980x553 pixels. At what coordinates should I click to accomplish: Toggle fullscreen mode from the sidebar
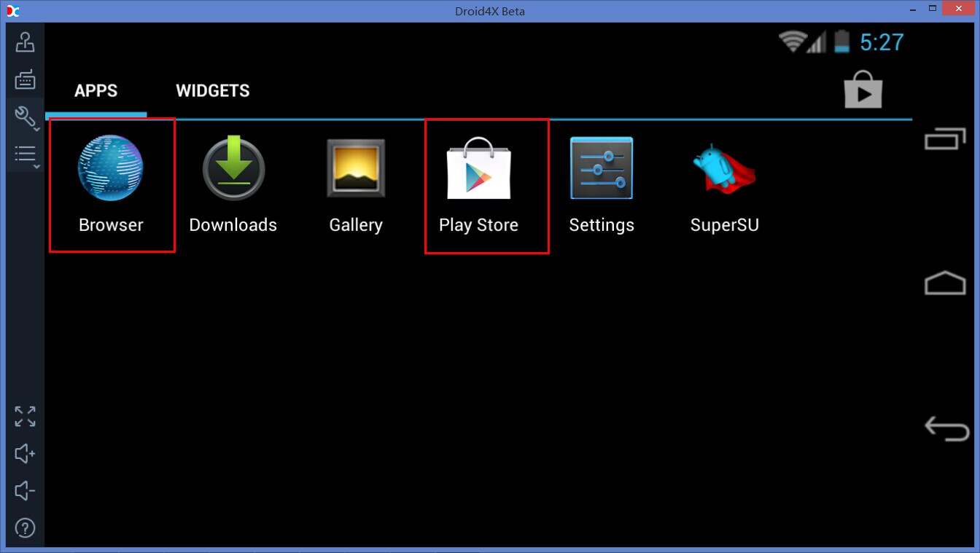pos(25,416)
